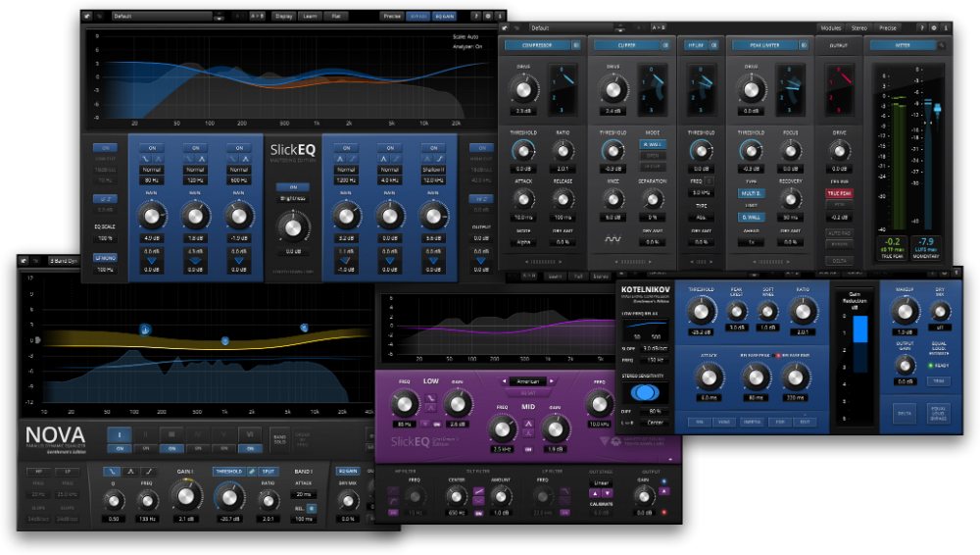Click Stereo in Limiter window toolbar
This screenshot has height=555, width=980.
pyautogui.click(x=859, y=28)
